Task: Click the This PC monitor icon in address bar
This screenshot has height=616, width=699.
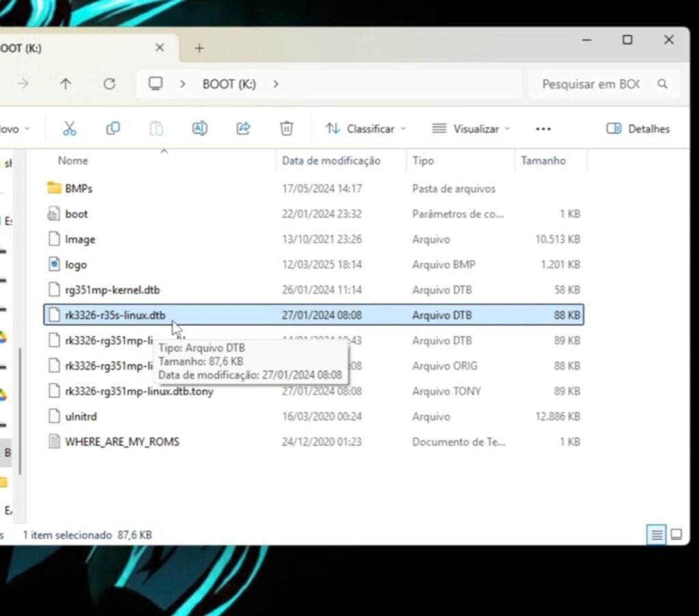Action: 156,83
